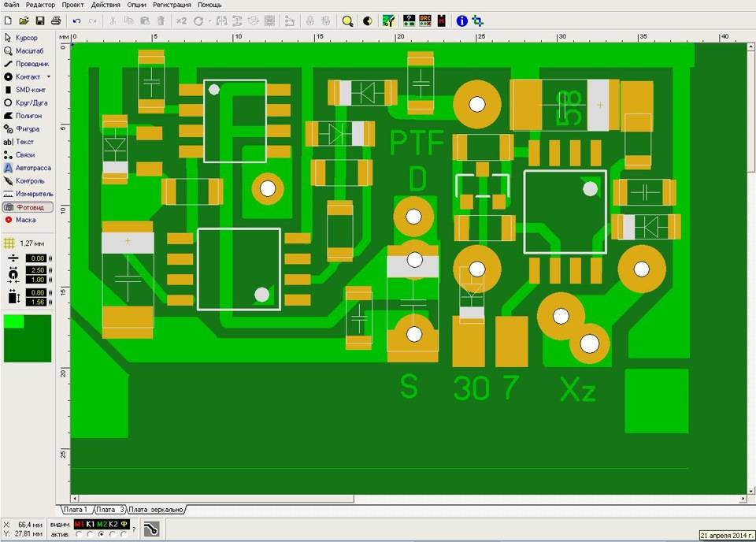Image resolution: width=756 pixels, height=542 pixels.
Task: Click the magnifier search icon in toolbar
Action: pos(346,20)
